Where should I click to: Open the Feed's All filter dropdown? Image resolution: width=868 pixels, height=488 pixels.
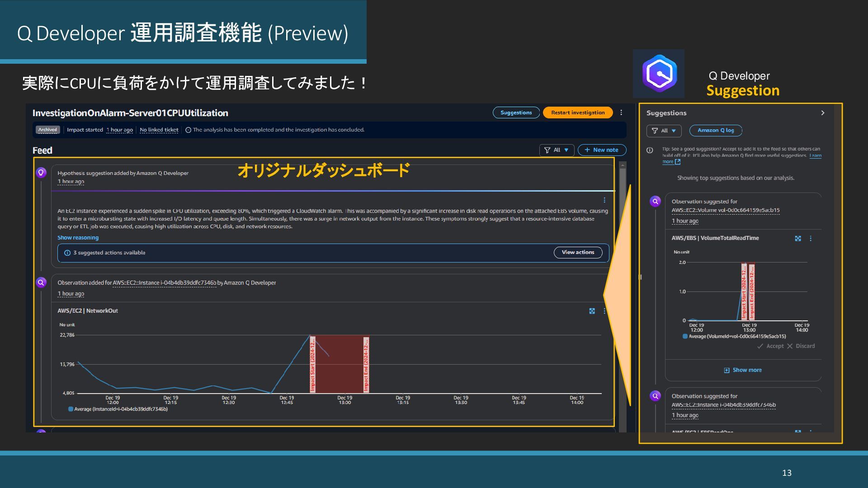point(557,150)
